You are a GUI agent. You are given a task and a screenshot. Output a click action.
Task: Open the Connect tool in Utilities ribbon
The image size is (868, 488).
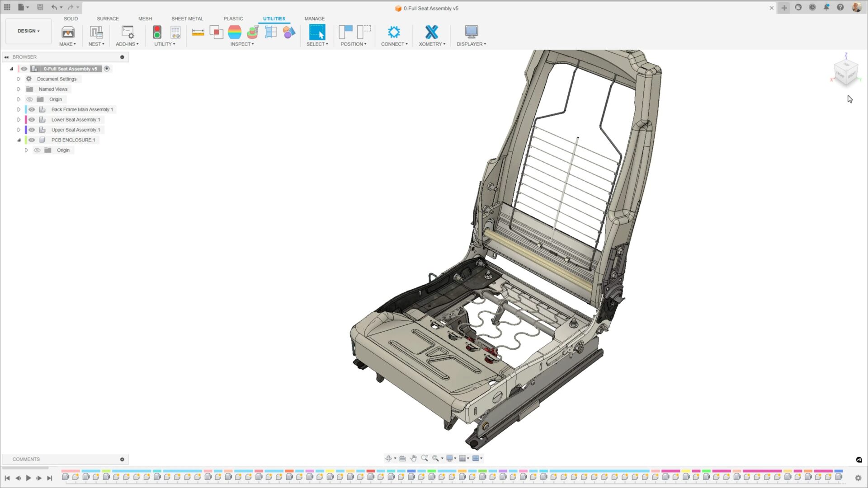tap(394, 32)
